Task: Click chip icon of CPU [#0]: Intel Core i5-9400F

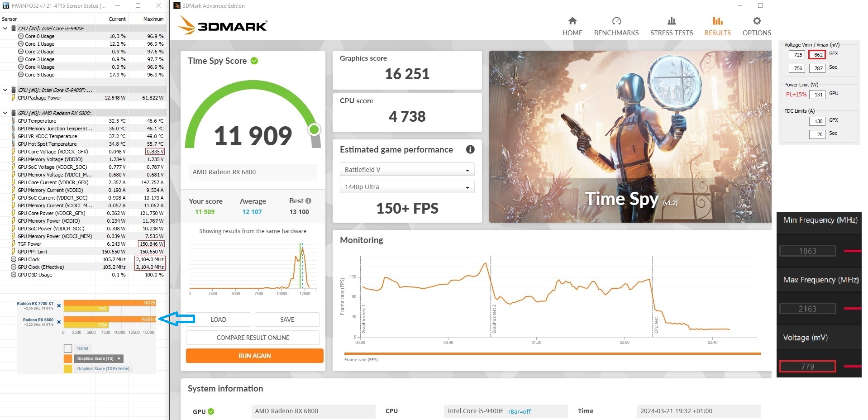Action: (14, 28)
